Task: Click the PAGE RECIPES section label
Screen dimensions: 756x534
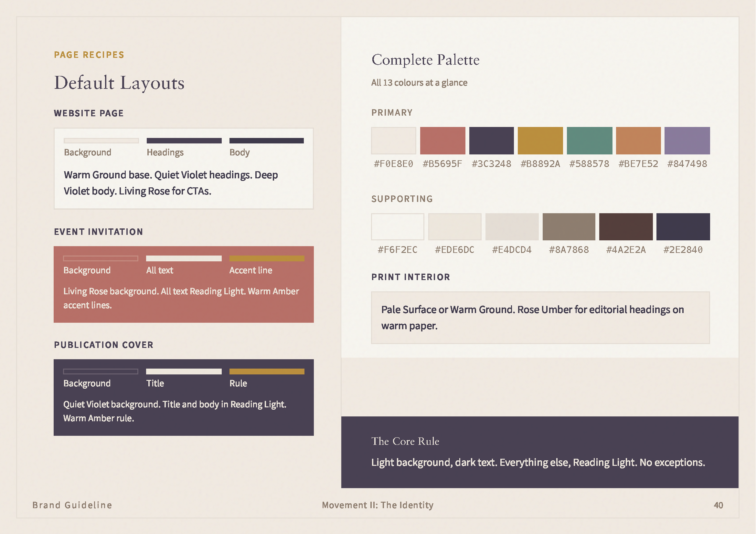Action: pyautogui.click(x=89, y=55)
